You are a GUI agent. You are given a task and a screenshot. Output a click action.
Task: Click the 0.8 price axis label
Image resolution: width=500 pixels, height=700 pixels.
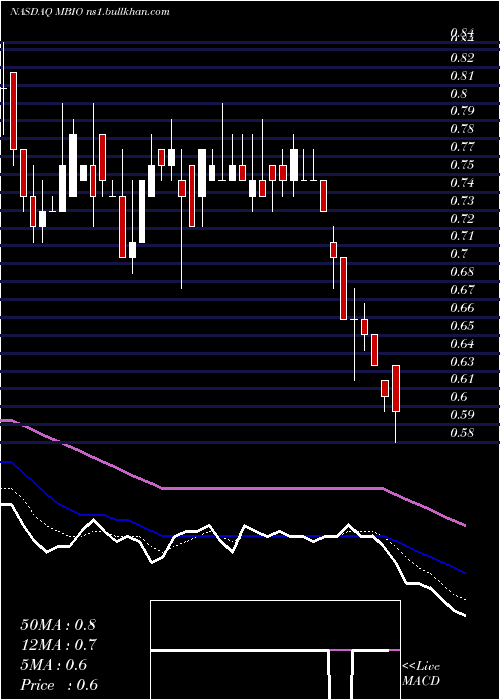click(x=458, y=94)
